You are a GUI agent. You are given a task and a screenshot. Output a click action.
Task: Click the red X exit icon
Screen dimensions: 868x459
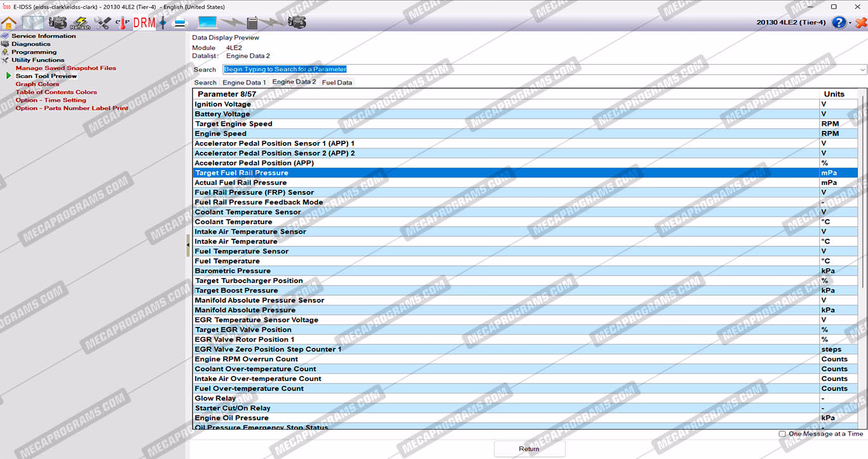pyautogui.click(x=861, y=23)
